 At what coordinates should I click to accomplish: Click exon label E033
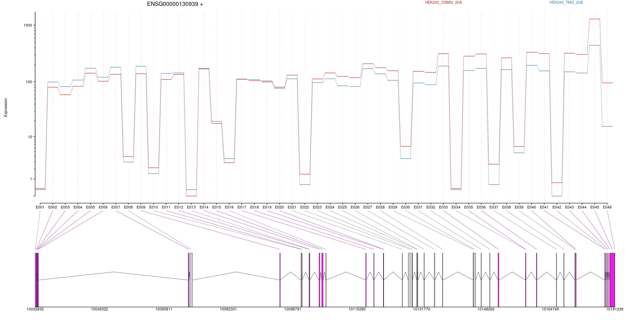pos(443,207)
